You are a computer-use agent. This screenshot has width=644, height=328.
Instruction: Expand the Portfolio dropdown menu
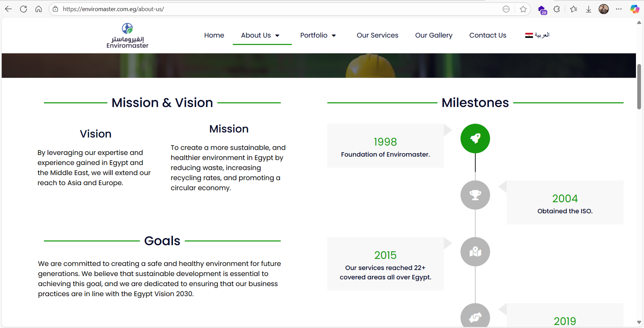point(318,35)
